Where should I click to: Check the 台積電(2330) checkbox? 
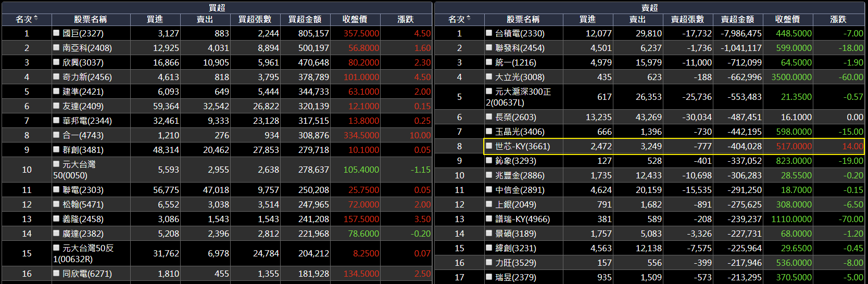[x=489, y=32]
